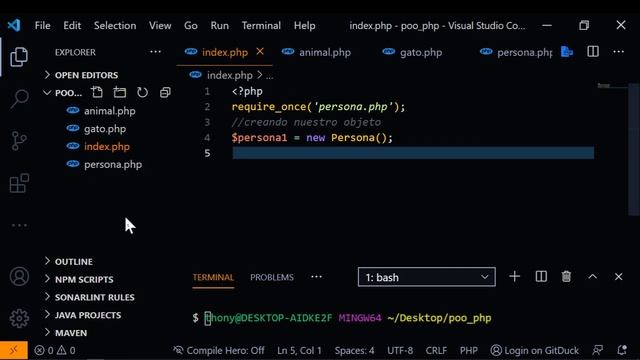
Task: Click Spaces: 4 indentation setting
Action: 354,350
